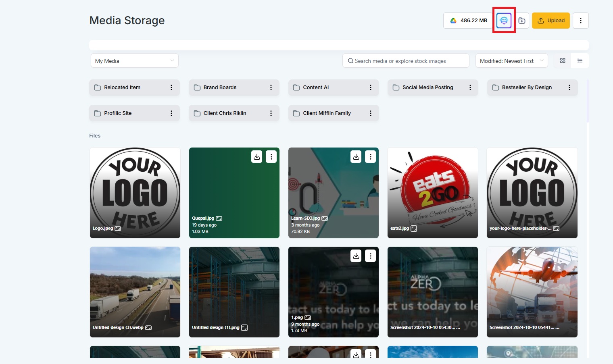Click the search media input field
The image size is (613, 364).
(x=405, y=61)
